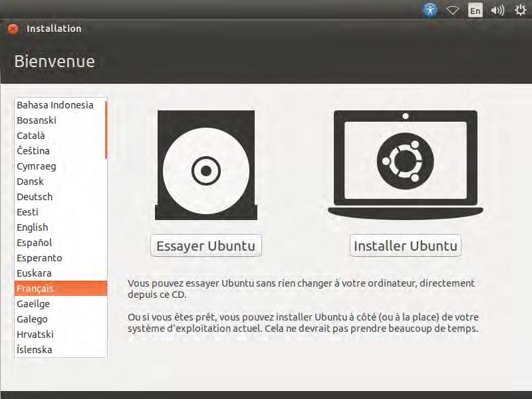Image resolution: width=532 pixels, height=399 pixels.
Task: Choose Dansk in the language list
Action: pyautogui.click(x=30, y=182)
